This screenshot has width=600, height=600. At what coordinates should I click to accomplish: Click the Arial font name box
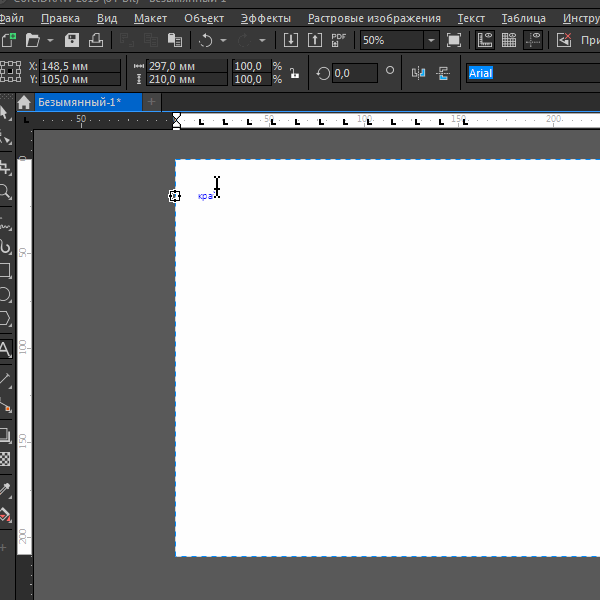click(x=533, y=73)
